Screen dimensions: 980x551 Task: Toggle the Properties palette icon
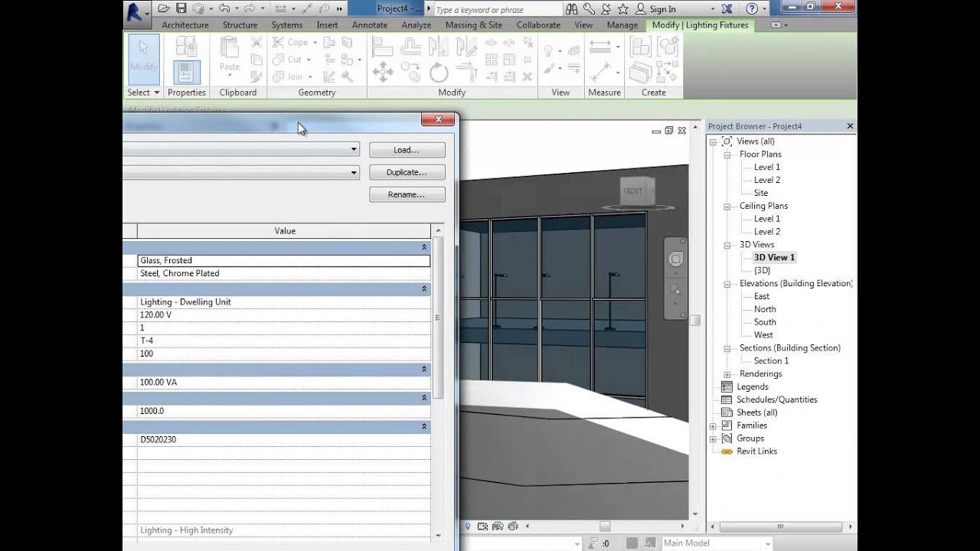pyautogui.click(x=186, y=73)
